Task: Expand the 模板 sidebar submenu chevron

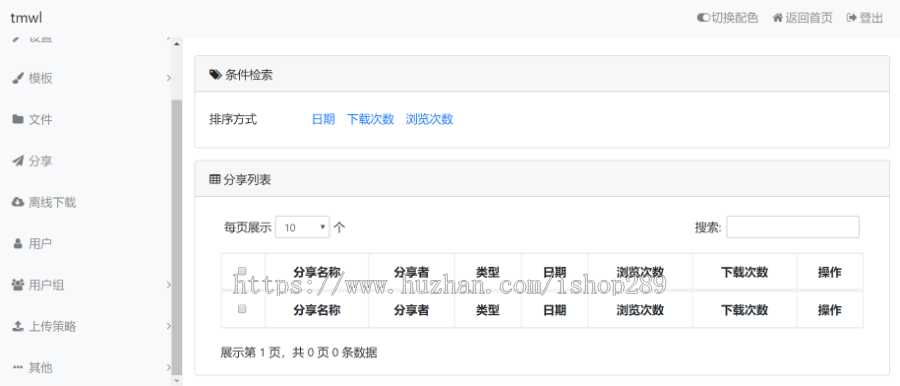Action: 169,78
